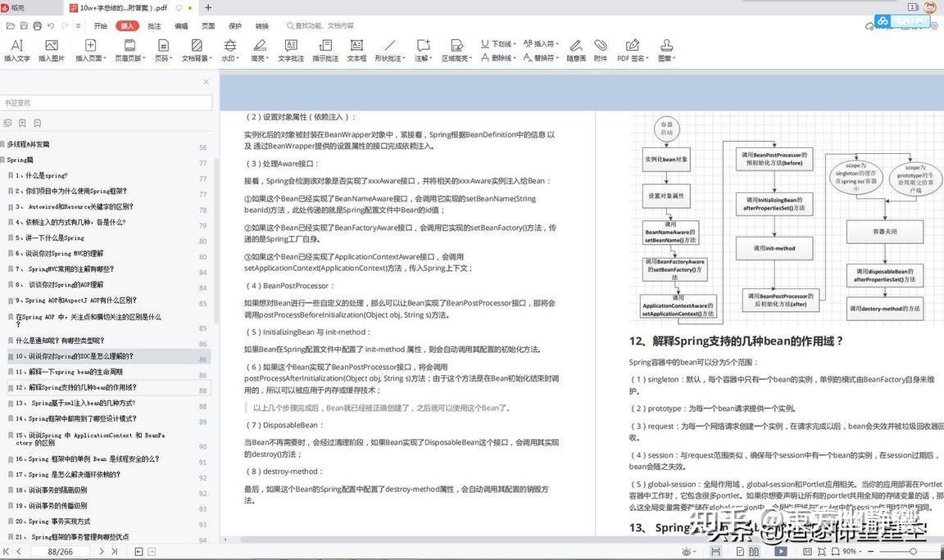
Task: Toggle the bookmark sidebar panel icon
Action: tap(8, 122)
